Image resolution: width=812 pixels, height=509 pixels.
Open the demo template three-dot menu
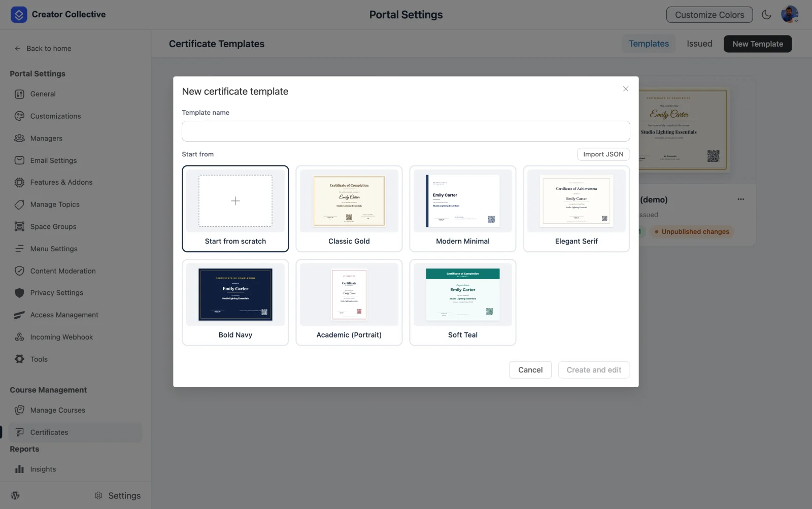[741, 199]
